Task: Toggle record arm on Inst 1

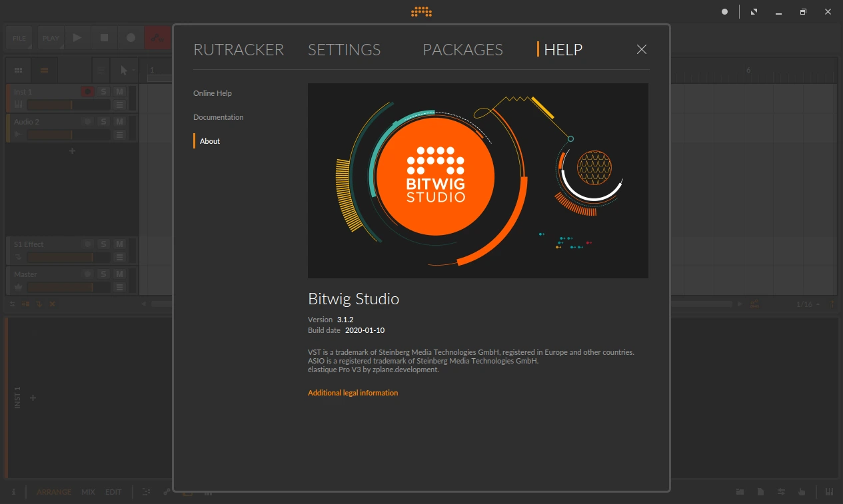Action: pyautogui.click(x=87, y=91)
